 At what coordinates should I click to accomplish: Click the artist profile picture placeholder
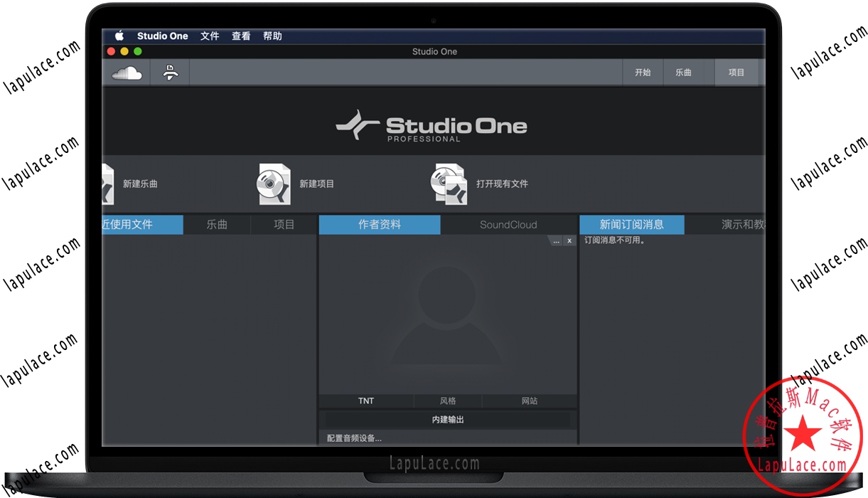[x=447, y=313]
